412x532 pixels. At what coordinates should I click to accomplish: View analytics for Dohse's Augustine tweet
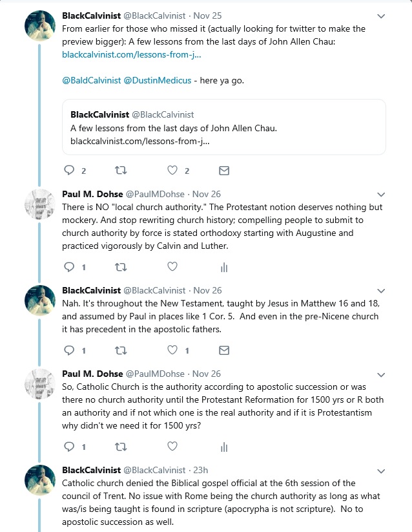(x=224, y=267)
